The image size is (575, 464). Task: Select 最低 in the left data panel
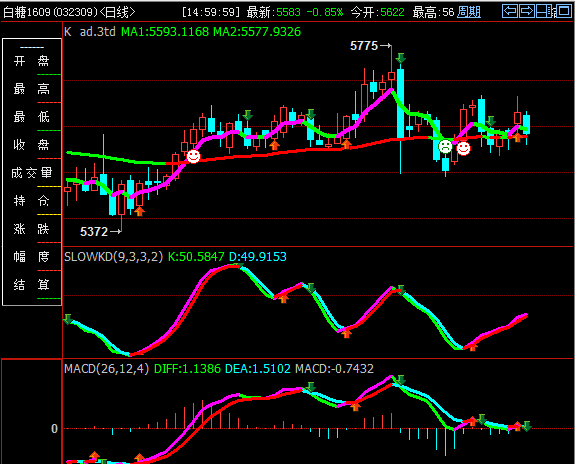pos(31,117)
